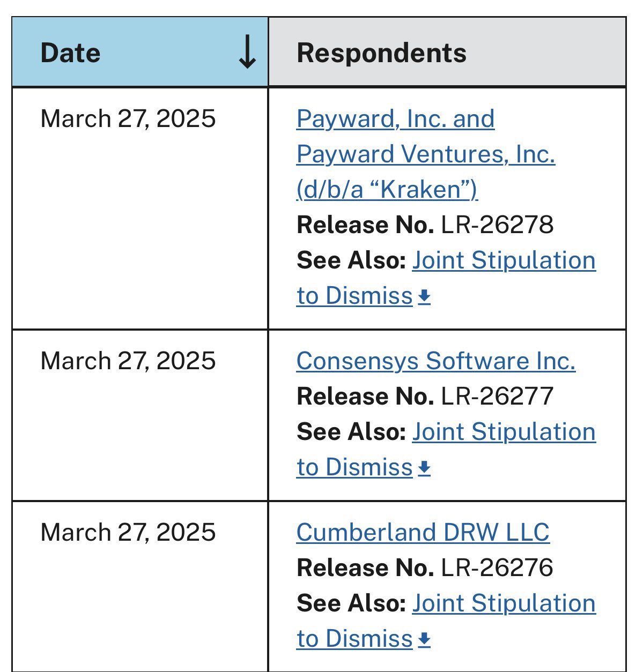This screenshot has width=643, height=672.
Task: Click release number LR-26276
Action: coord(497,568)
